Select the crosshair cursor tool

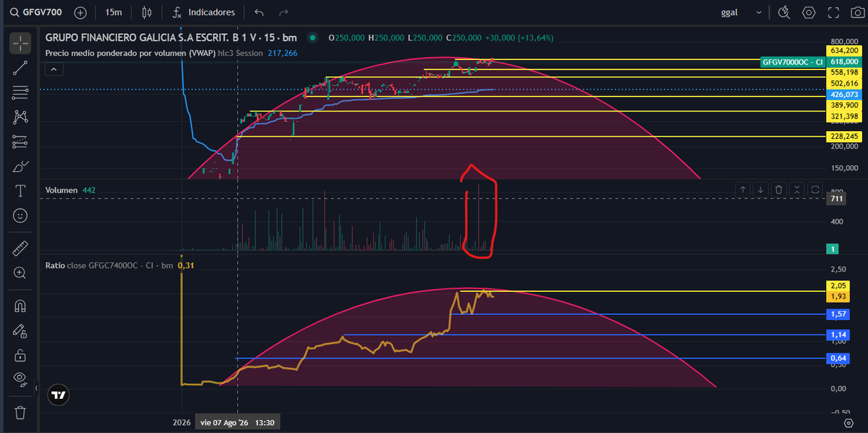click(20, 43)
